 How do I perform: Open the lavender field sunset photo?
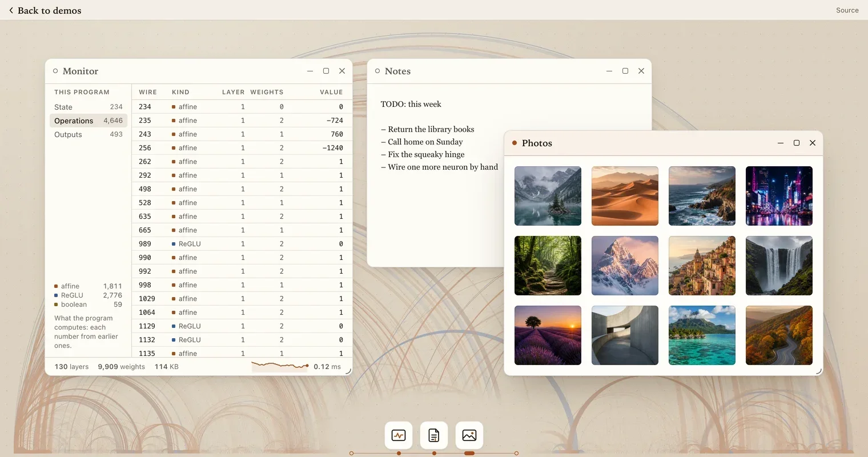548,335
